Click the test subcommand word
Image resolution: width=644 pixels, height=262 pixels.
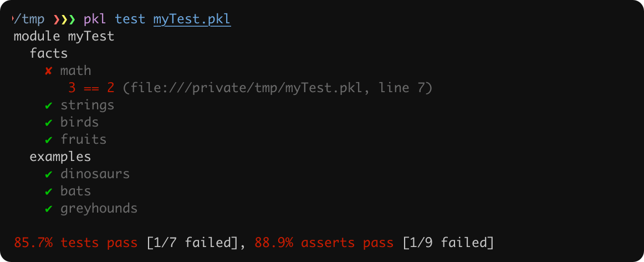tap(130, 19)
